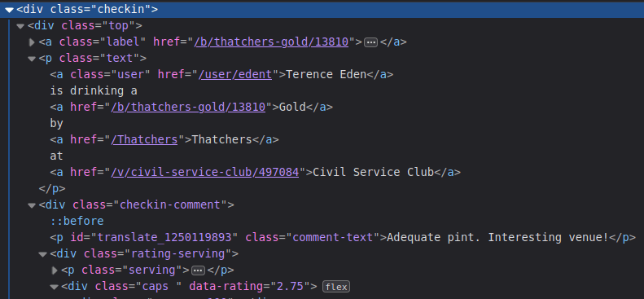This screenshot has width=644, height=299.
Task: Select the closing </p> tag row
Action: (52, 188)
